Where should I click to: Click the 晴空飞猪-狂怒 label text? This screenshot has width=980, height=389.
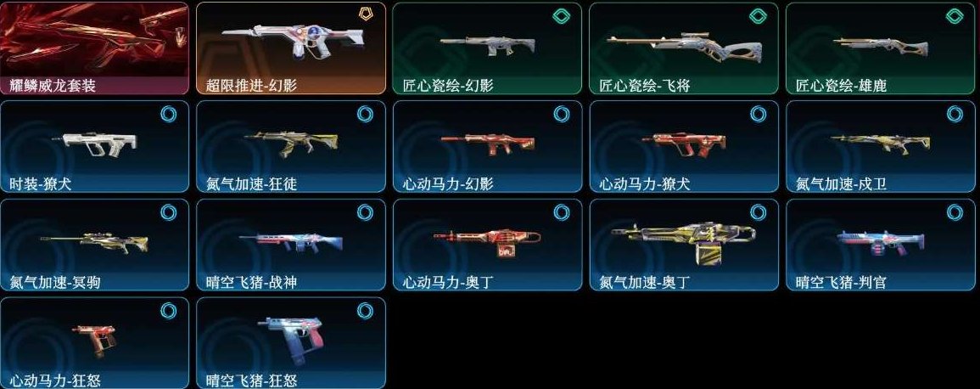click(x=251, y=381)
